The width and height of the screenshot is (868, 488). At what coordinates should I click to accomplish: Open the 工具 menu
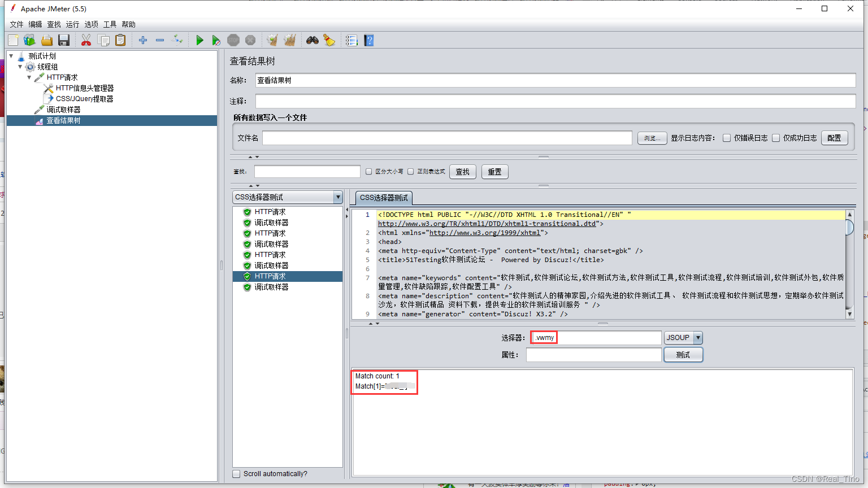110,24
